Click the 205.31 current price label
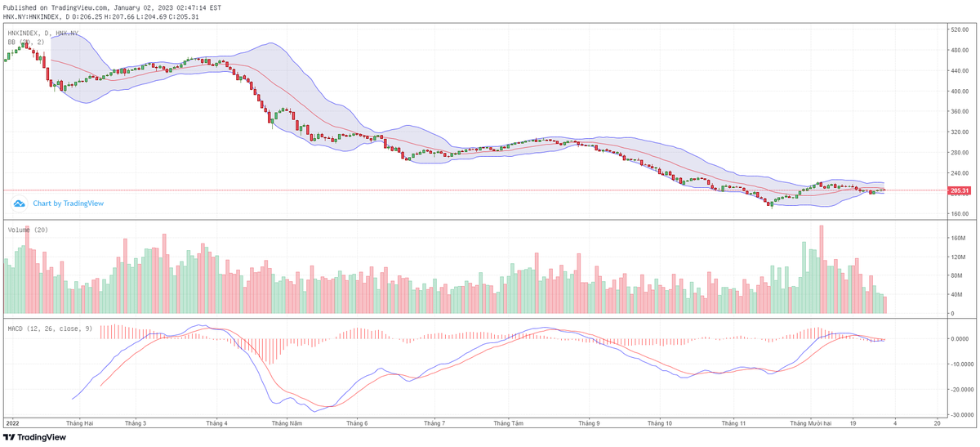980x447 pixels. 960,190
